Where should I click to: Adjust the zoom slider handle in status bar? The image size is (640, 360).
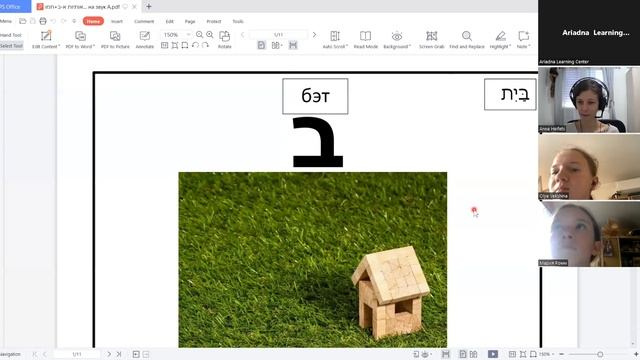(600, 354)
